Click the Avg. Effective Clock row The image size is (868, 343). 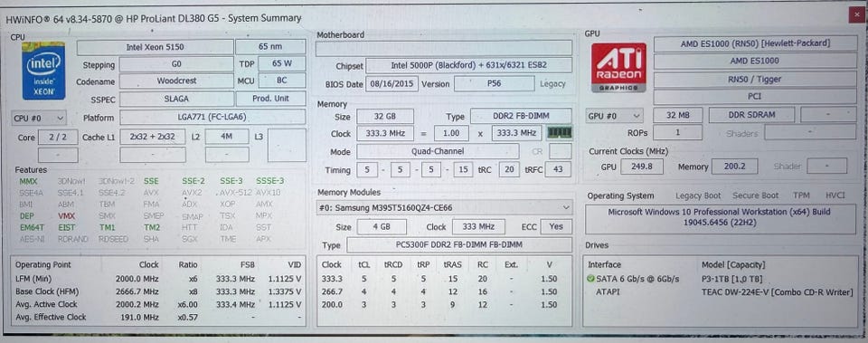158,317
